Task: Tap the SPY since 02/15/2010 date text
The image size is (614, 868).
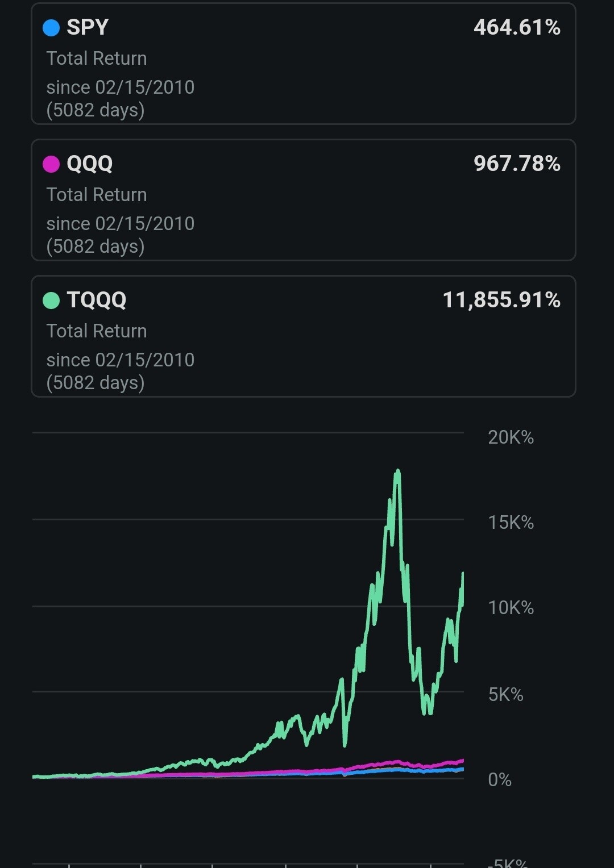Action: pyautogui.click(x=120, y=87)
